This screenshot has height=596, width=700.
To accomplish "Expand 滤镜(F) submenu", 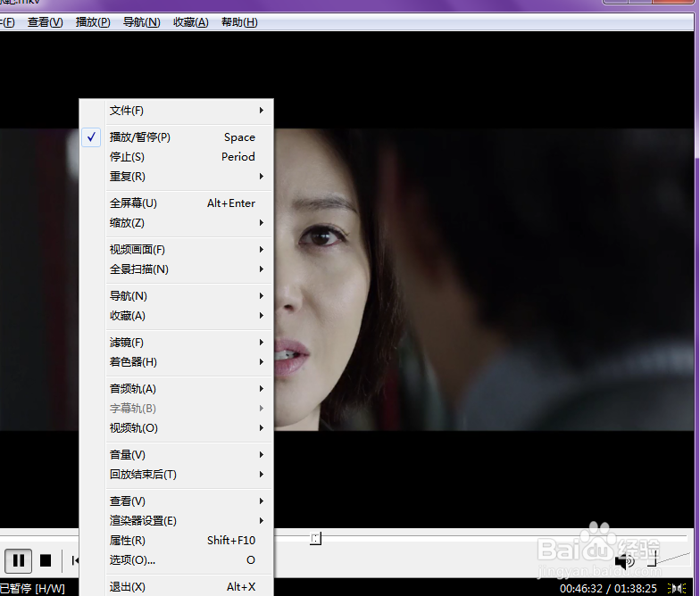I will pyautogui.click(x=177, y=343).
